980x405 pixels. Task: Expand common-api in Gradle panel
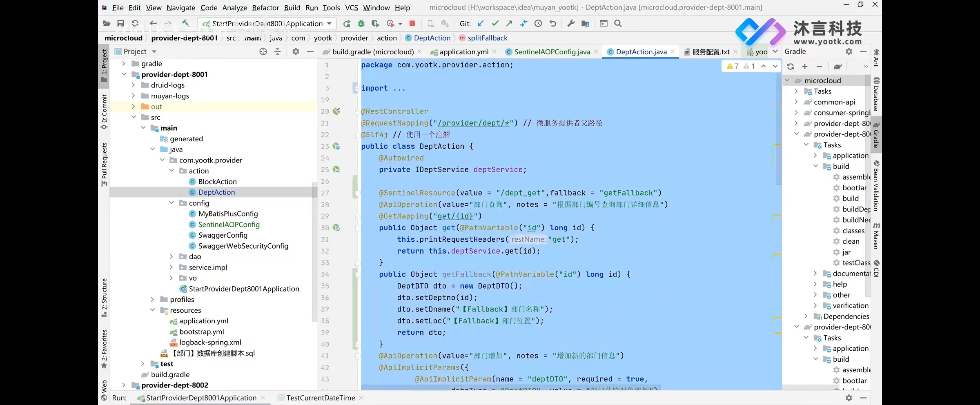[x=796, y=102]
